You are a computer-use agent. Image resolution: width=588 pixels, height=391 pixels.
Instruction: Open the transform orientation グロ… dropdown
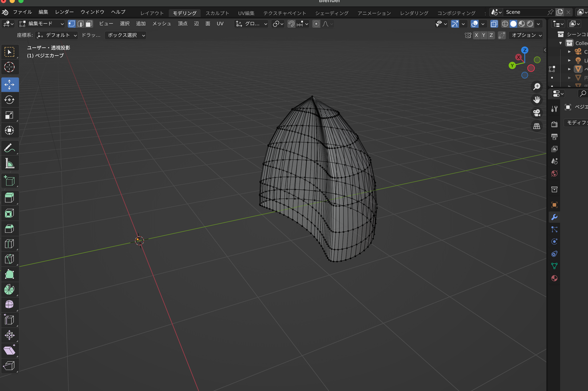251,24
